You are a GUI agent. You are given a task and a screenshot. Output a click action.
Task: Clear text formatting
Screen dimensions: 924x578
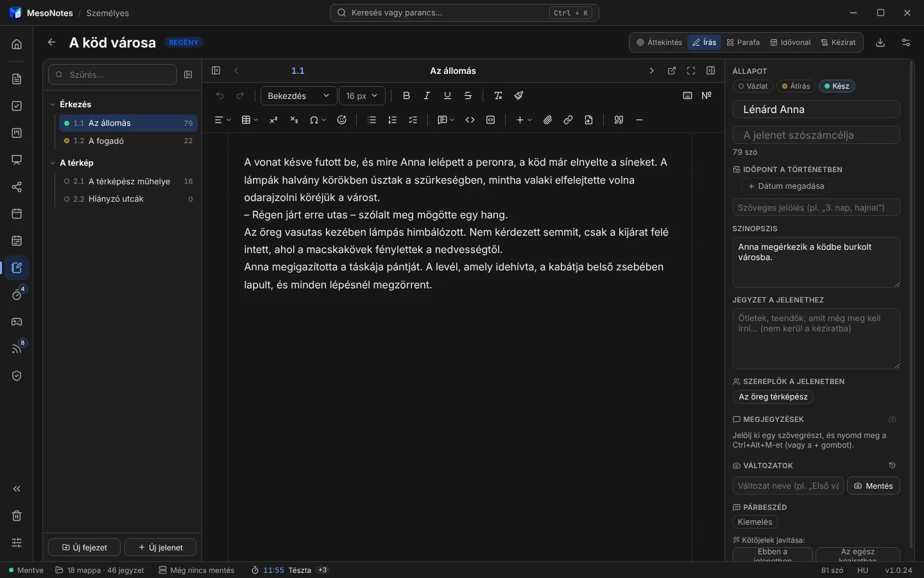click(499, 96)
